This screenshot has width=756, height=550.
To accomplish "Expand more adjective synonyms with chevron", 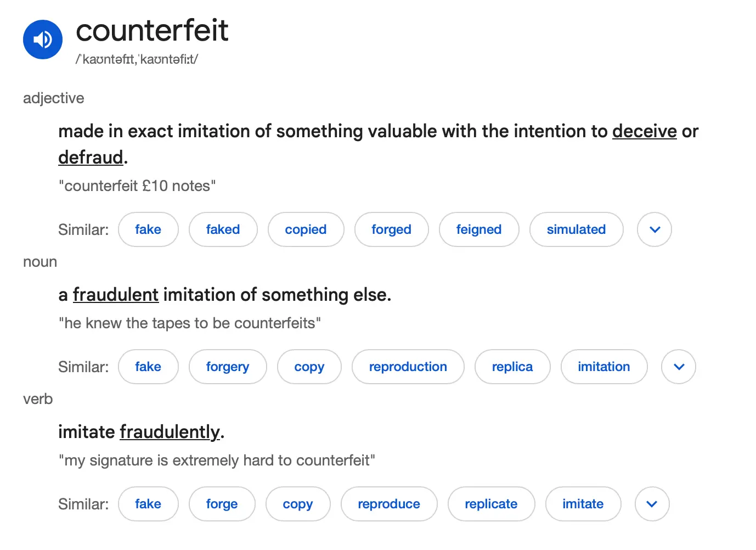I will (x=654, y=229).
